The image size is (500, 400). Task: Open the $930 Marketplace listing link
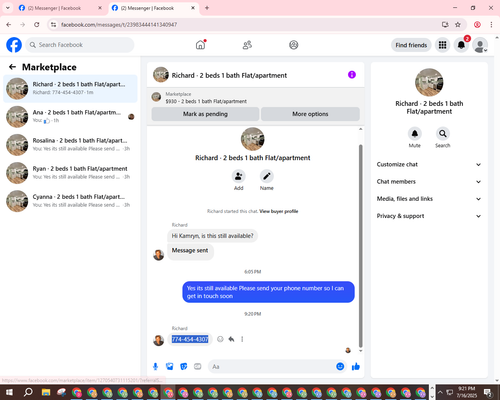click(x=206, y=101)
